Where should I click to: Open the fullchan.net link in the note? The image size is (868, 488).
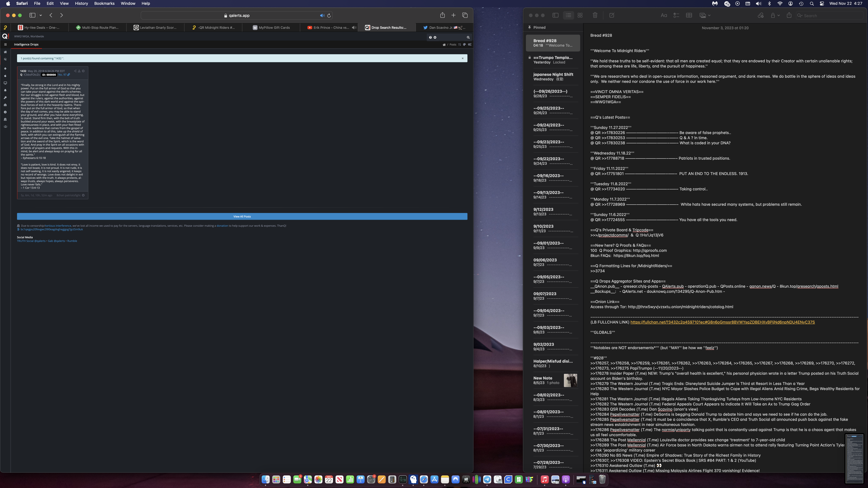(722, 322)
